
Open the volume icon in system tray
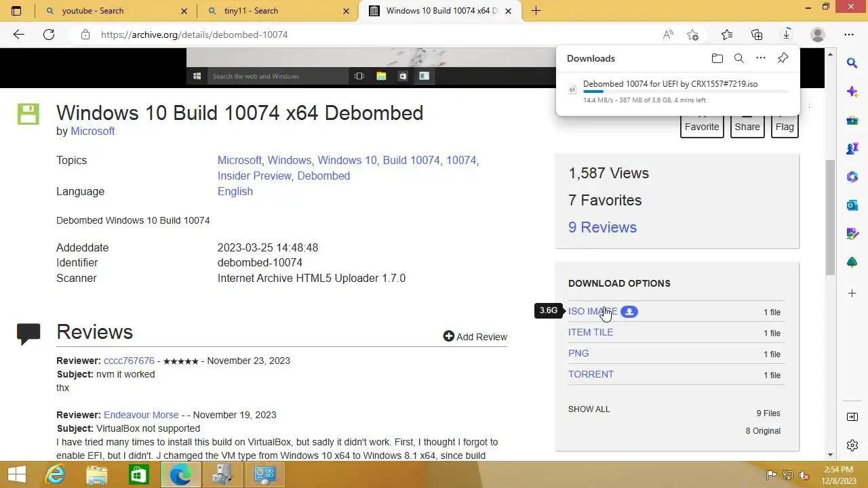pyautogui.click(x=805, y=475)
